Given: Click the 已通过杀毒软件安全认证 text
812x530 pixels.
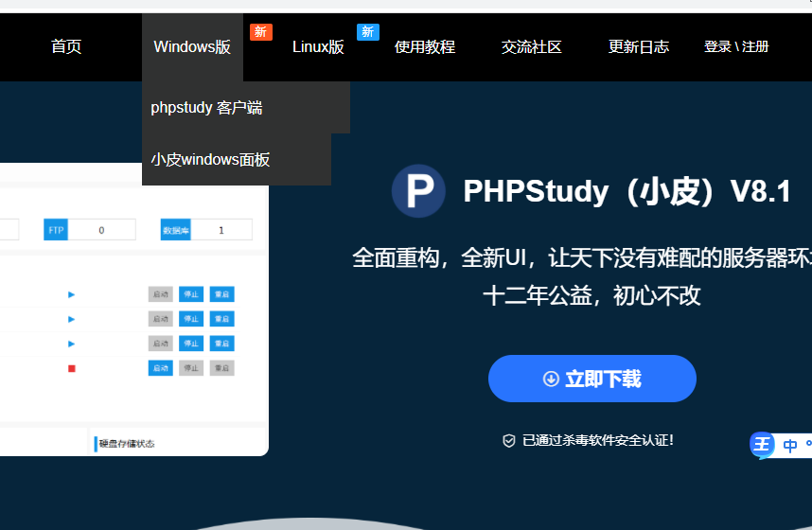Looking at the screenshot, I should pyautogui.click(x=598, y=440).
